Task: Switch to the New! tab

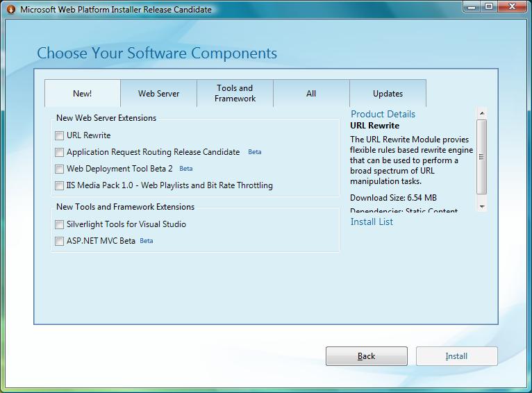Action: pyautogui.click(x=83, y=94)
